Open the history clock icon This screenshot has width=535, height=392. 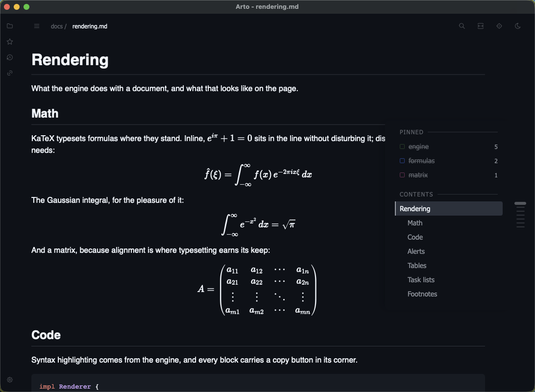pos(10,57)
